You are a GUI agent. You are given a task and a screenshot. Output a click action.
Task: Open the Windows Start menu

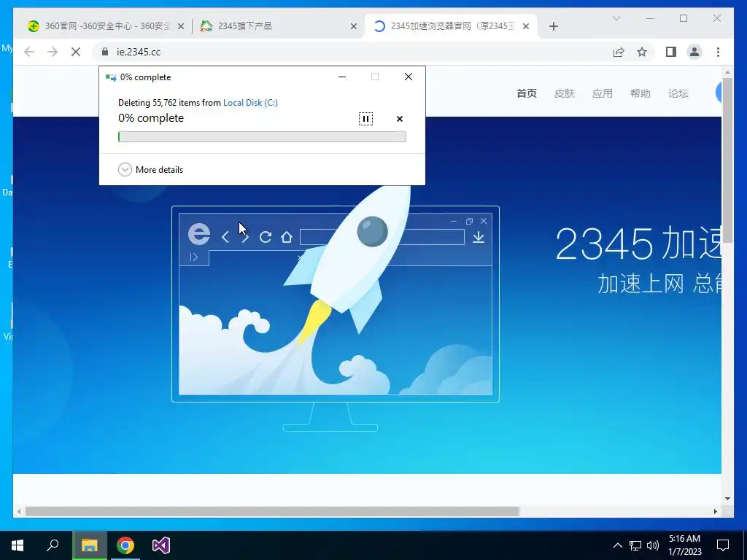click(x=18, y=545)
